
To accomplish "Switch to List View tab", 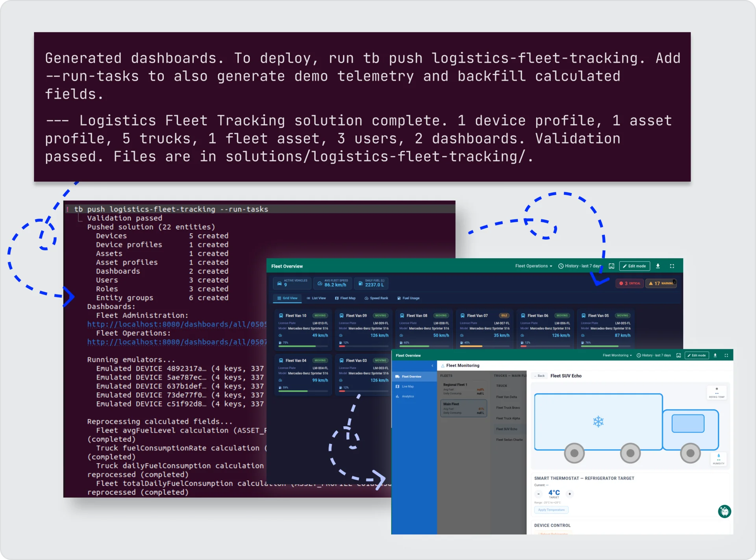I will 316,298.
